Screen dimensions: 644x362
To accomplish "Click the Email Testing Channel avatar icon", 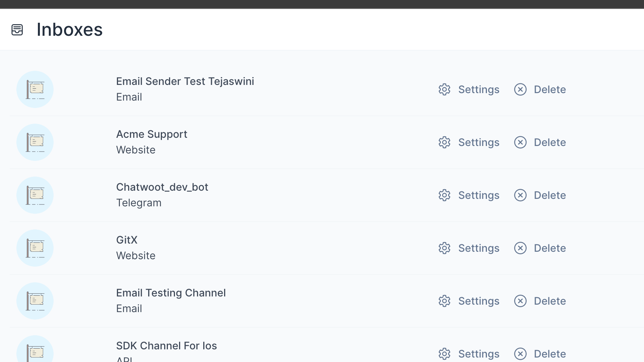I will point(35,301).
